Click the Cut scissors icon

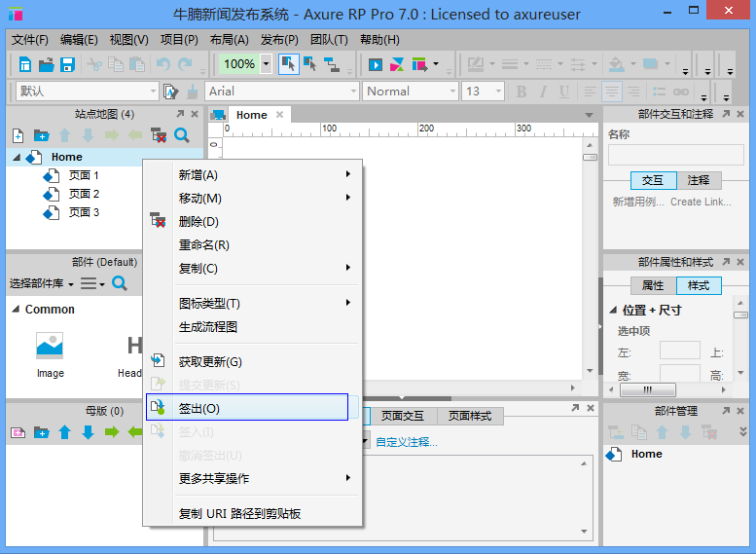[94, 64]
